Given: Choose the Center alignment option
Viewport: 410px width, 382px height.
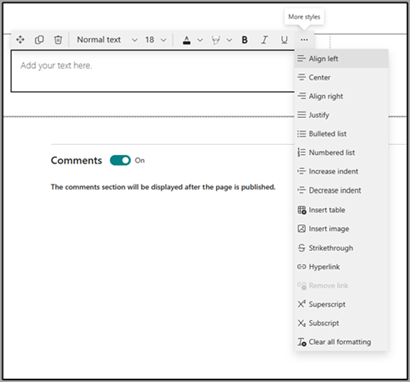Looking at the screenshot, I should [x=341, y=77].
